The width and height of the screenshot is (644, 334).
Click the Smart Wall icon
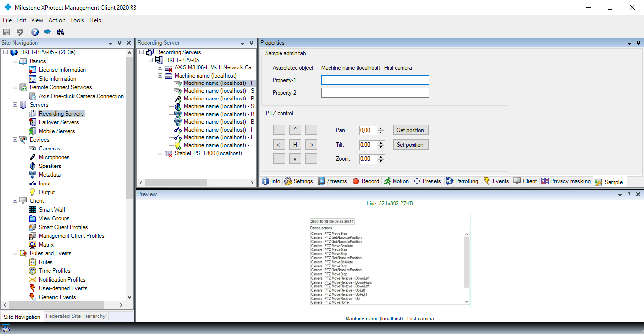click(33, 210)
